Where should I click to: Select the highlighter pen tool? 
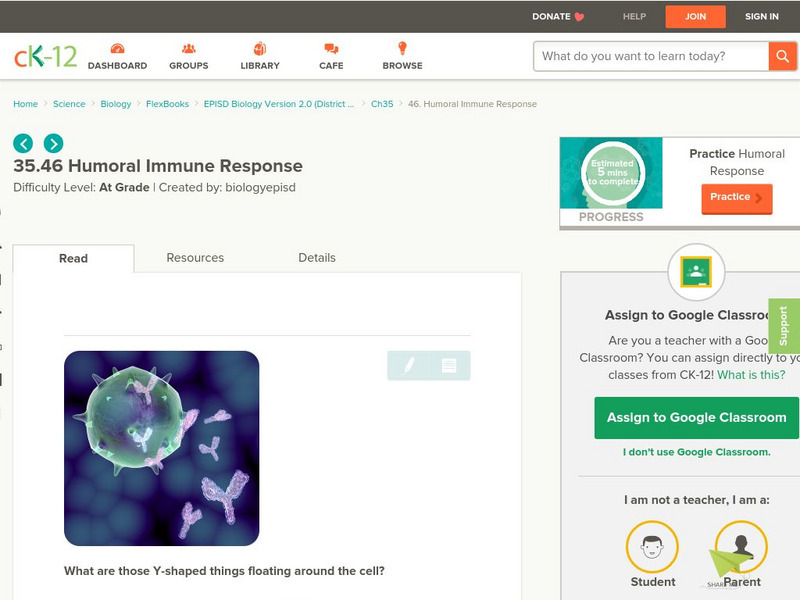point(408,366)
